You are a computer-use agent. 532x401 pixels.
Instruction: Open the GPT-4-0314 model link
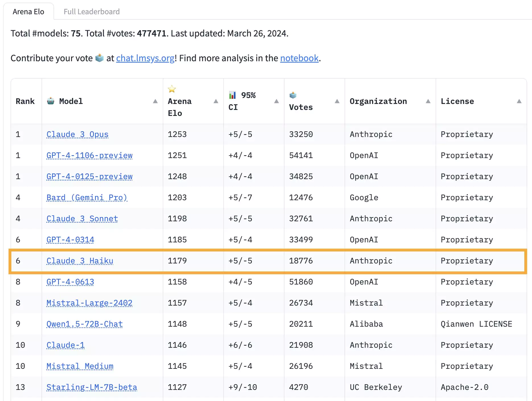click(70, 240)
